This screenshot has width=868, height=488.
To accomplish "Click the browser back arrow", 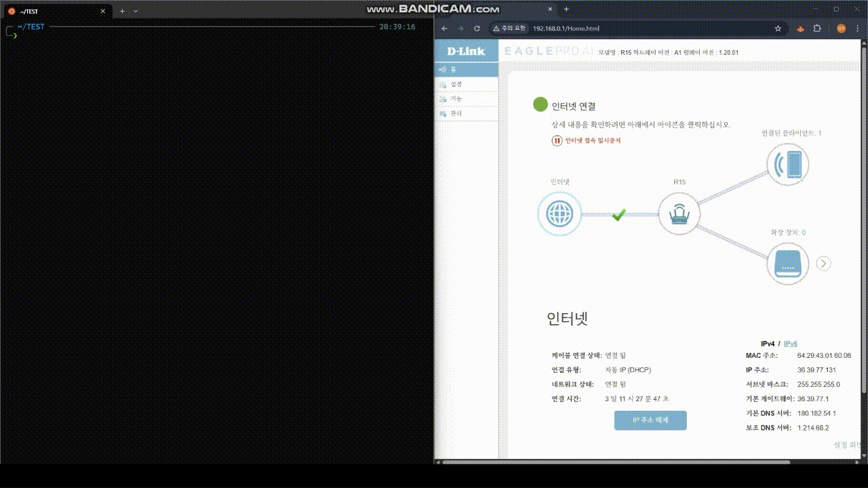I will point(444,28).
